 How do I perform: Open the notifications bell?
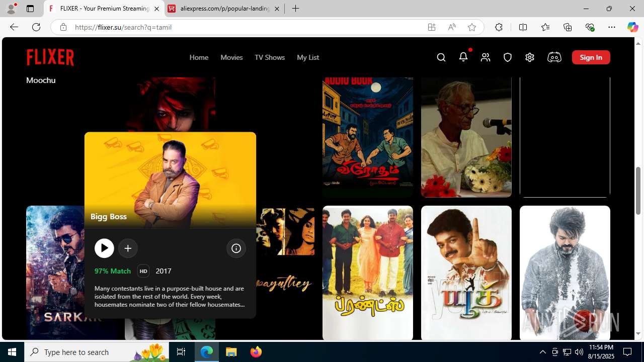tap(463, 57)
